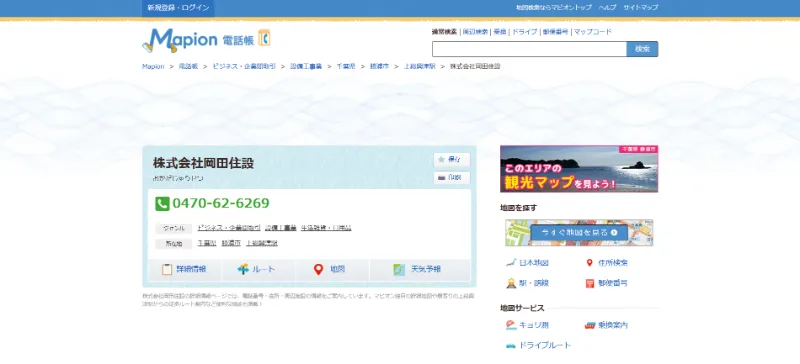
Task: Click the red postbox icon beside 郵便番号 in the sidebar
Action: coord(590,283)
